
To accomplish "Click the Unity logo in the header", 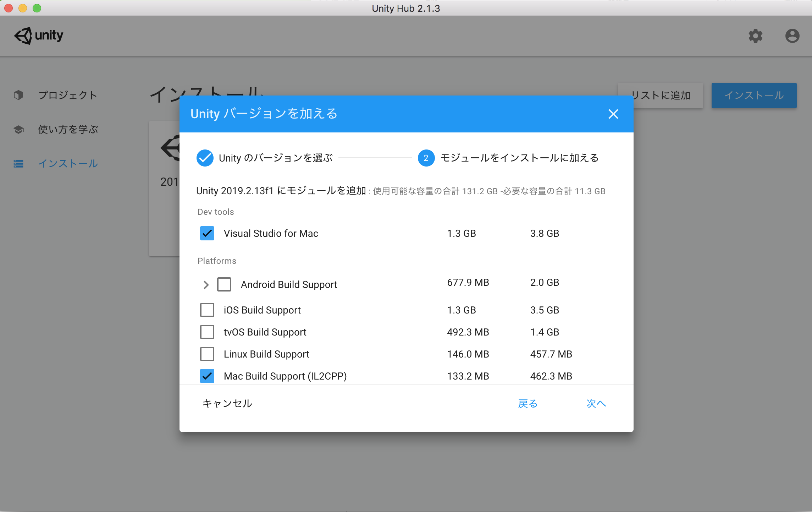I will [x=38, y=36].
